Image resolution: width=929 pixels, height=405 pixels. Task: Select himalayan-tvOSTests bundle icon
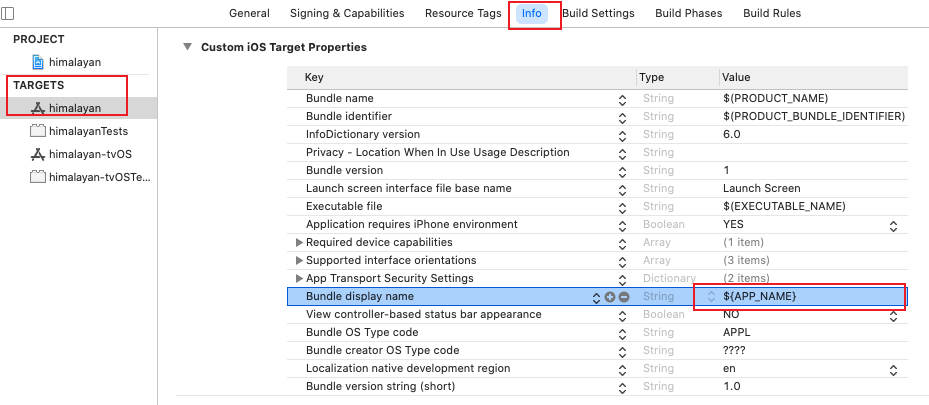point(38,177)
